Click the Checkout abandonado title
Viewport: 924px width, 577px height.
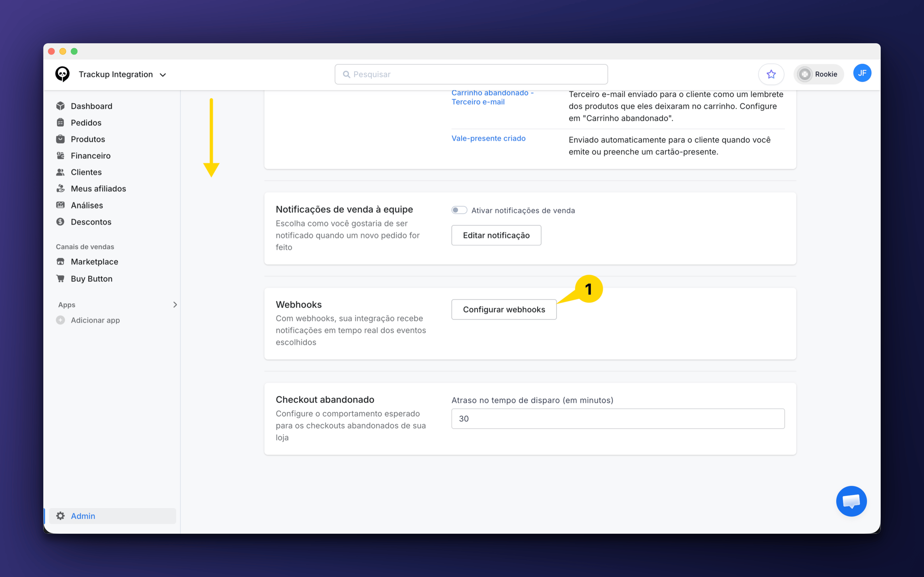(325, 399)
